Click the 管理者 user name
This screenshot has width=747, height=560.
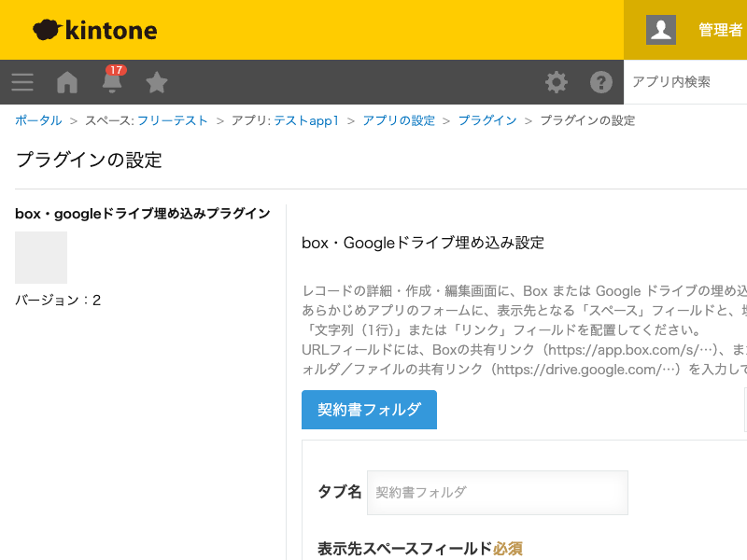720,30
